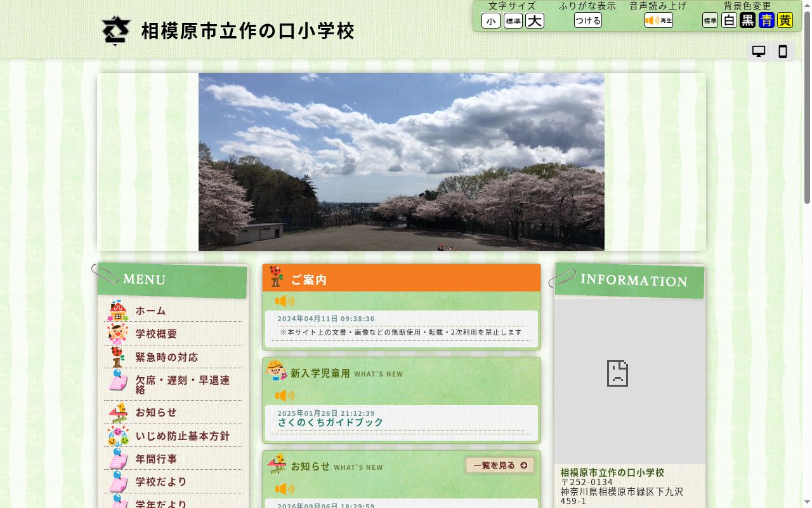Change background to black (黒)

(x=748, y=20)
